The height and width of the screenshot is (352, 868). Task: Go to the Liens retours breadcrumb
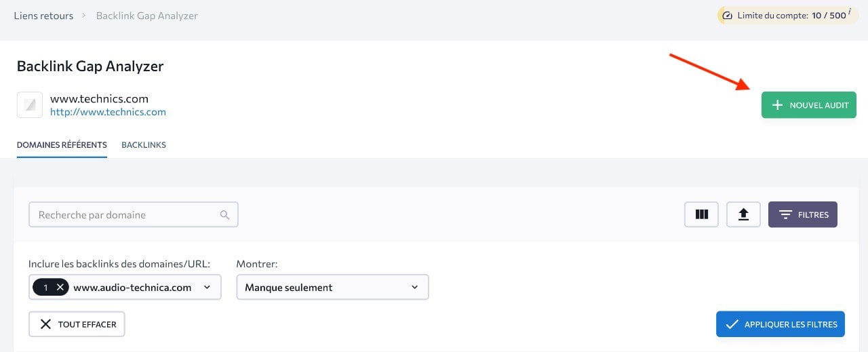click(x=43, y=16)
